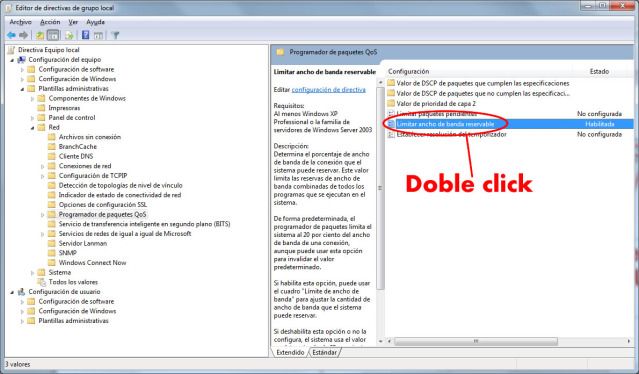Click right scroll arrow of settings list
This screenshot has height=374, width=639.
point(630,341)
